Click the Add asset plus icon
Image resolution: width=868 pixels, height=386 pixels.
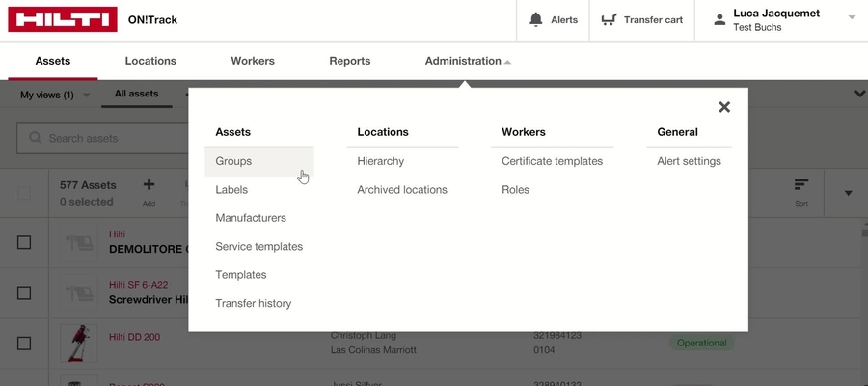149,184
